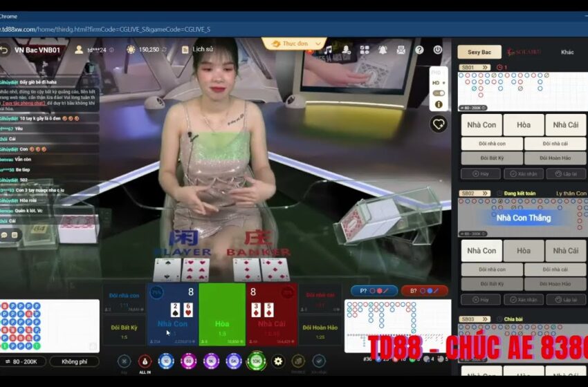The height and width of the screenshot is (387, 588).
Task: Open the multi-table grid icon
Action: [365, 50]
